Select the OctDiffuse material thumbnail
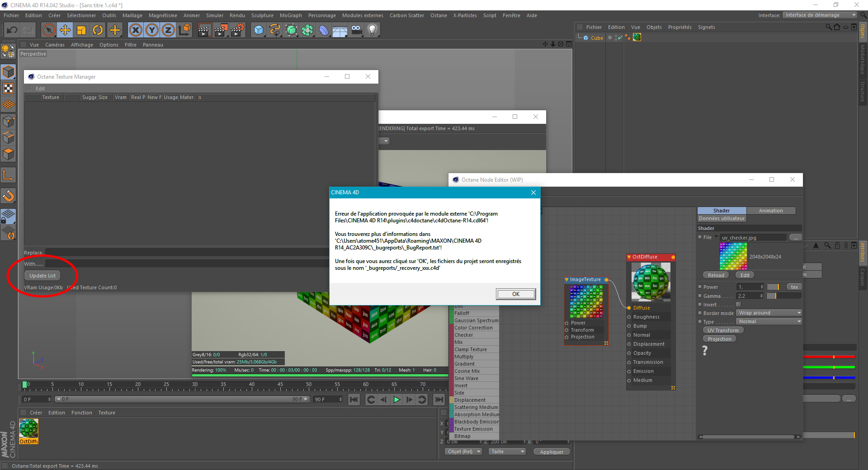Image resolution: width=868 pixels, height=470 pixels. coord(29,431)
